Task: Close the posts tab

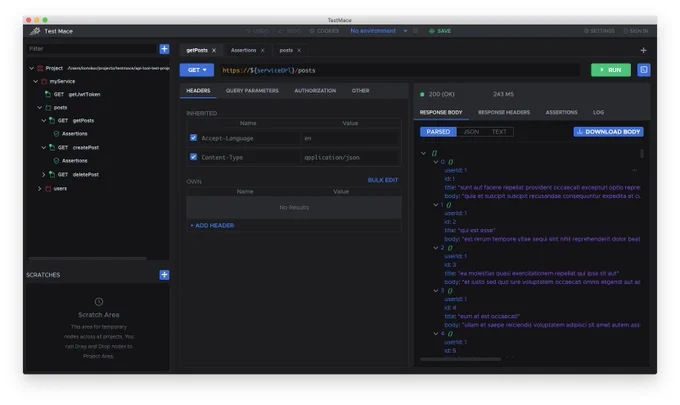Action: click(299, 50)
